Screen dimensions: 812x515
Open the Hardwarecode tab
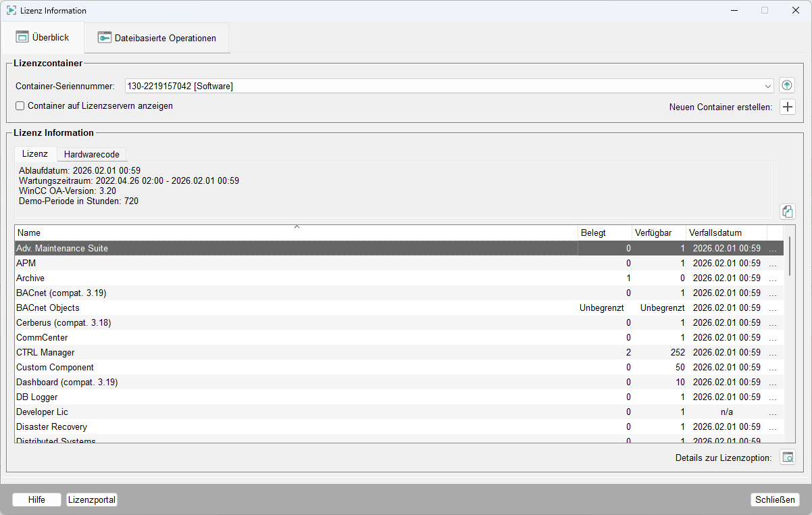(91, 155)
